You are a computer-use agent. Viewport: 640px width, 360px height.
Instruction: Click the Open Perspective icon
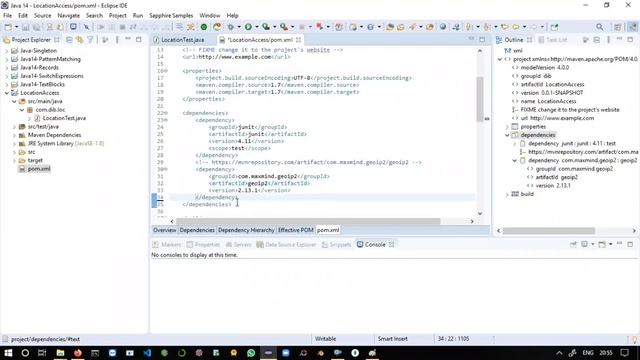click(x=618, y=27)
